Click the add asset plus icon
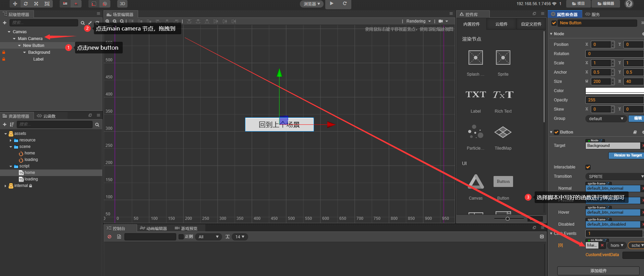644x276 pixels. tap(4, 124)
